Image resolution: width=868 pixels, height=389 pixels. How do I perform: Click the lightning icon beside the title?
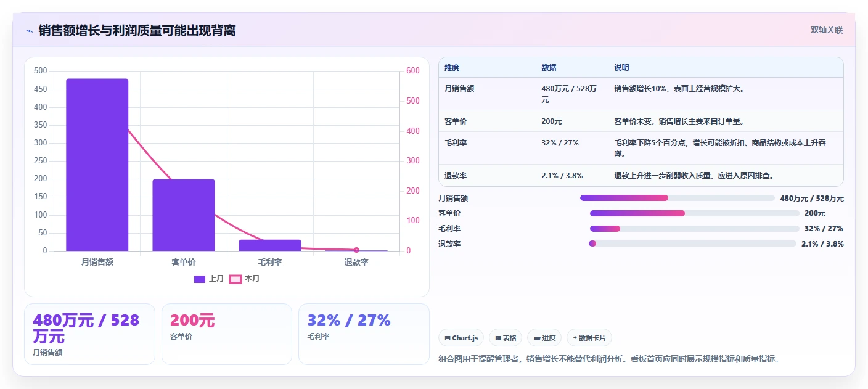tap(29, 31)
